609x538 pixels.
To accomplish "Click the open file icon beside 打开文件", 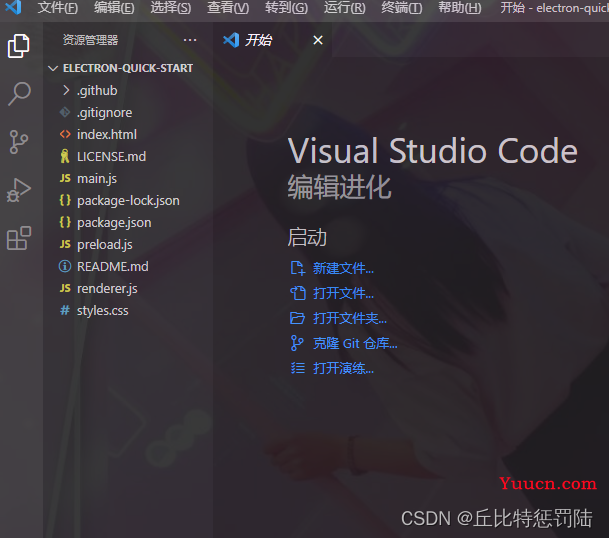I will [x=298, y=293].
